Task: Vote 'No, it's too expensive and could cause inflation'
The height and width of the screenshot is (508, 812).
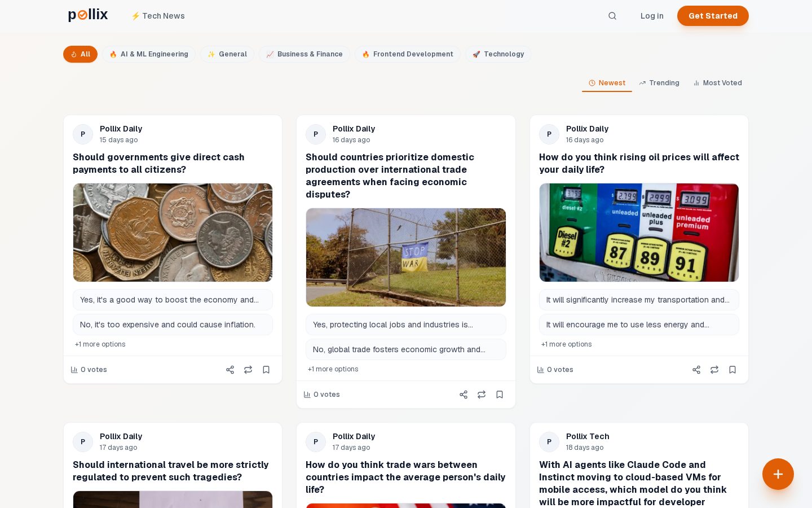Action: [x=173, y=325]
